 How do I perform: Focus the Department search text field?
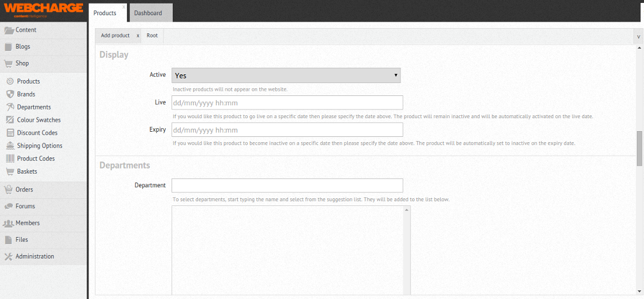pos(287,185)
